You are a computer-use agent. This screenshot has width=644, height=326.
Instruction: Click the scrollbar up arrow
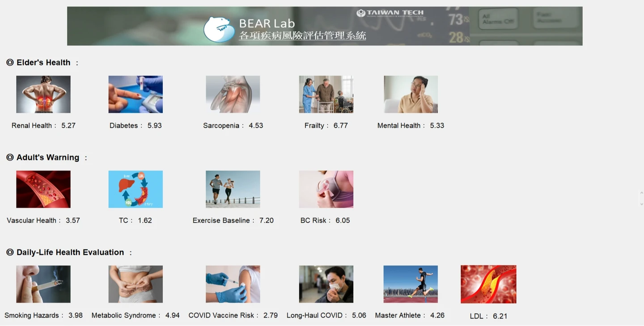[642, 193]
